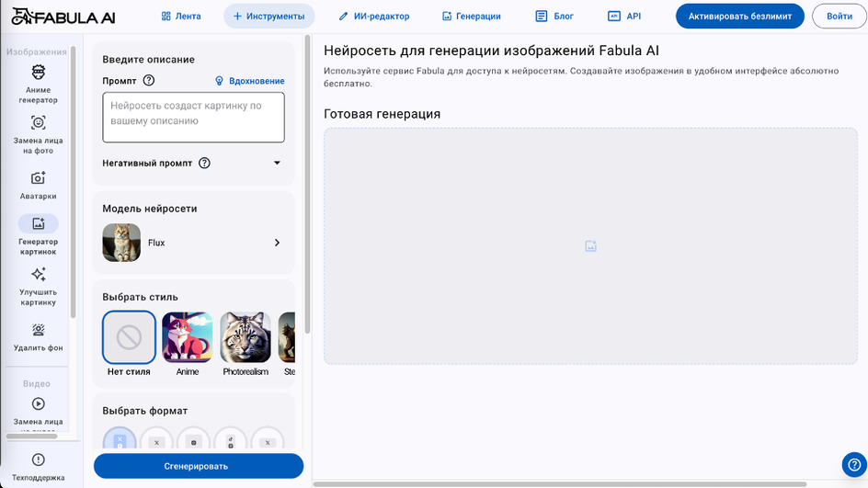Click the settings panel vertical scrollbar
The width and height of the screenshot is (868, 488).
pyautogui.click(x=307, y=185)
